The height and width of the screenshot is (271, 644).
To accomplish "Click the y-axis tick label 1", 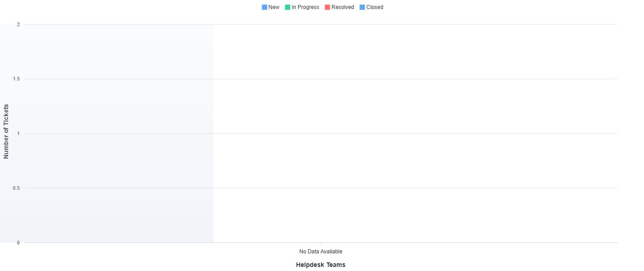I will click(x=18, y=134).
